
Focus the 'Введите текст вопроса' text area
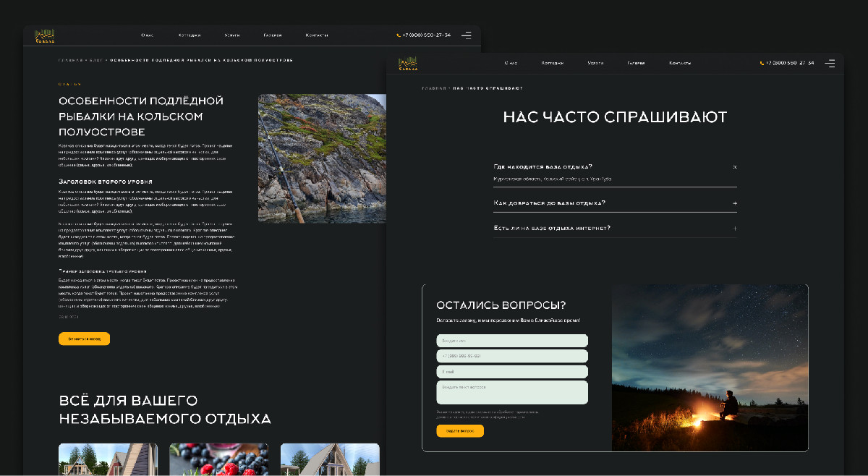click(x=512, y=393)
